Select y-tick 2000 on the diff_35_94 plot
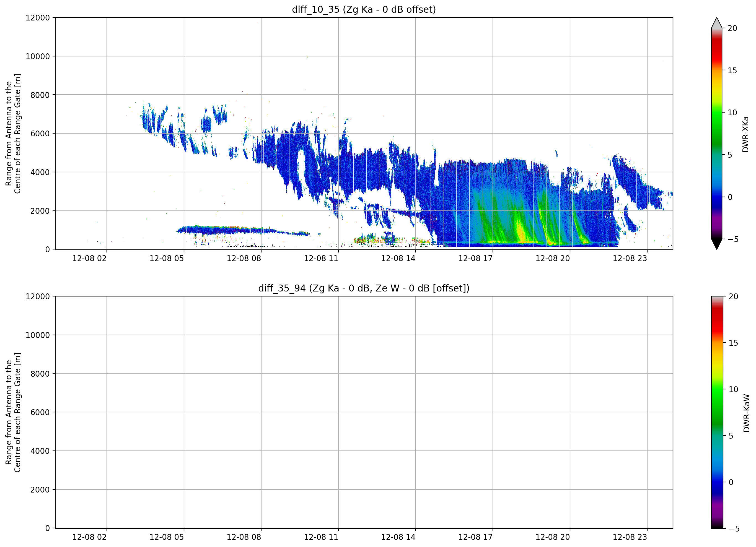The height and width of the screenshot is (547, 756). (x=40, y=490)
